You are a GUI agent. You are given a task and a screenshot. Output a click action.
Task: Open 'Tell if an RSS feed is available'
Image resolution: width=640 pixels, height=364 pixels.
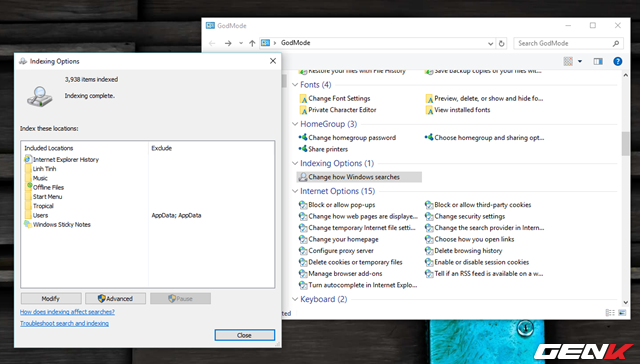coord(489,273)
